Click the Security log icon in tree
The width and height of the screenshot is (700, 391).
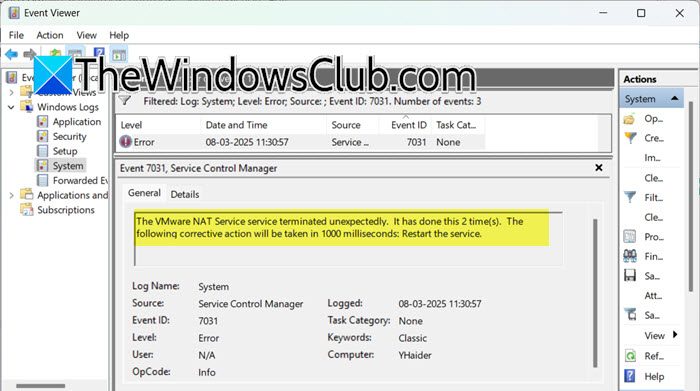point(42,136)
